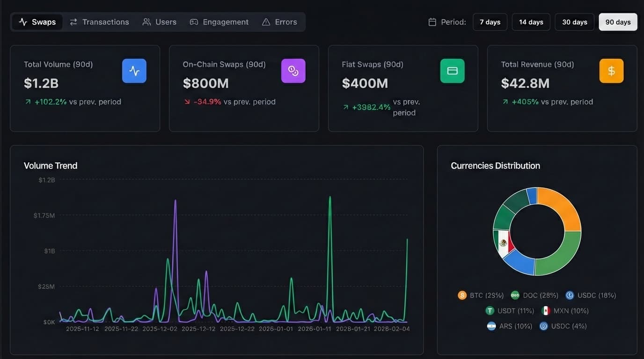Switch to the Transactions tab
644x359 pixels.
(99, 22)
